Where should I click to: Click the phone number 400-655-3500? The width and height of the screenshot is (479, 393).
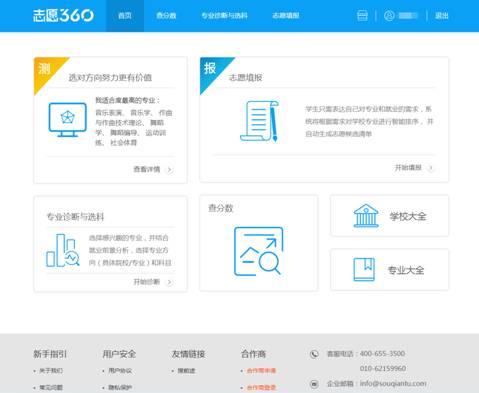[383, 354]
